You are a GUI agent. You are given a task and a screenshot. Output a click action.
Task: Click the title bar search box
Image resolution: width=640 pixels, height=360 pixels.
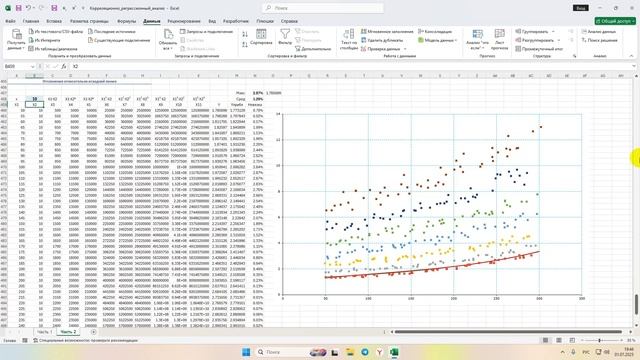322,8
